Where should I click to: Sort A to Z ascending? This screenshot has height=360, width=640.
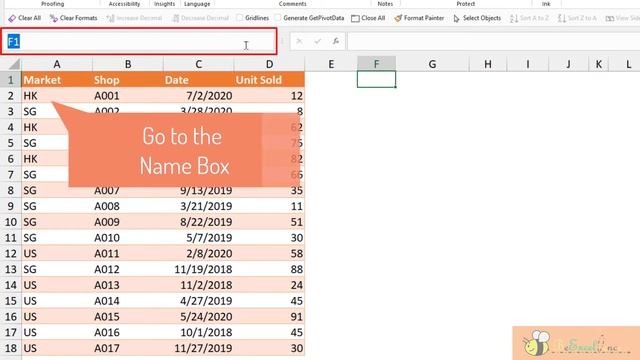pyautogui.click(x=529, y=18)
